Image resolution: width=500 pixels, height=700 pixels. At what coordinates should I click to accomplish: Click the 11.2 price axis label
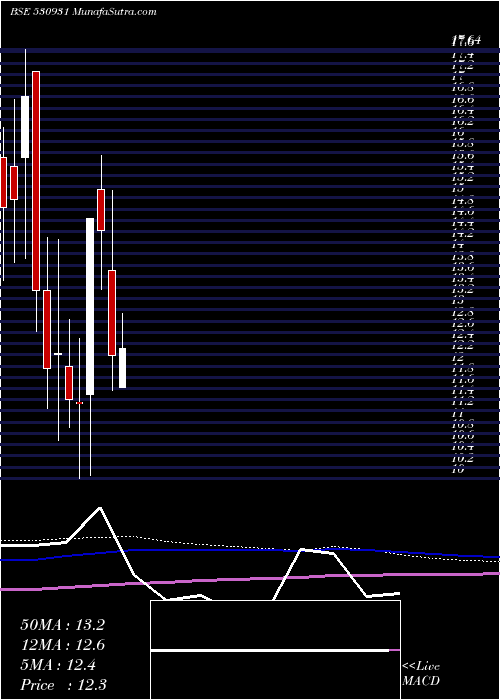tap(462, 402)
